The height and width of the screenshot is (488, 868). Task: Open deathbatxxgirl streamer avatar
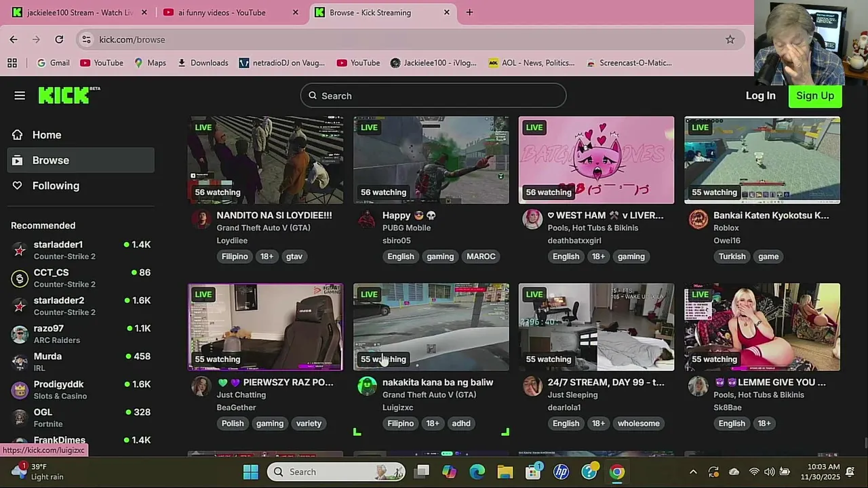tap(532, 219)
